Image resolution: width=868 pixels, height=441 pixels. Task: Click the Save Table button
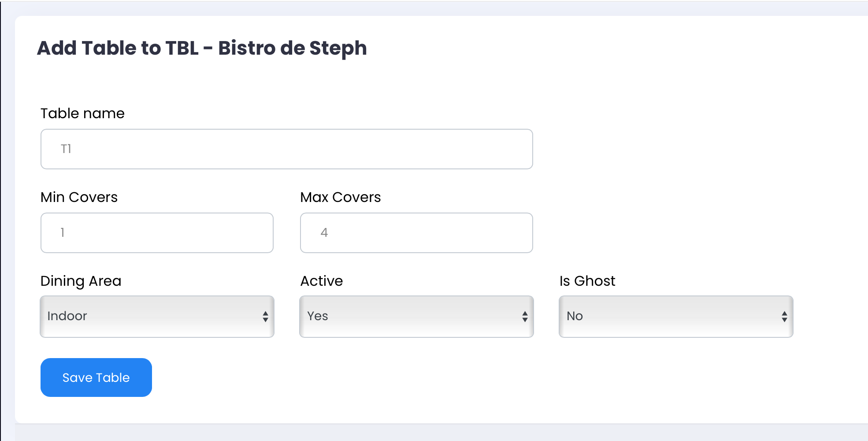point(96,377)
